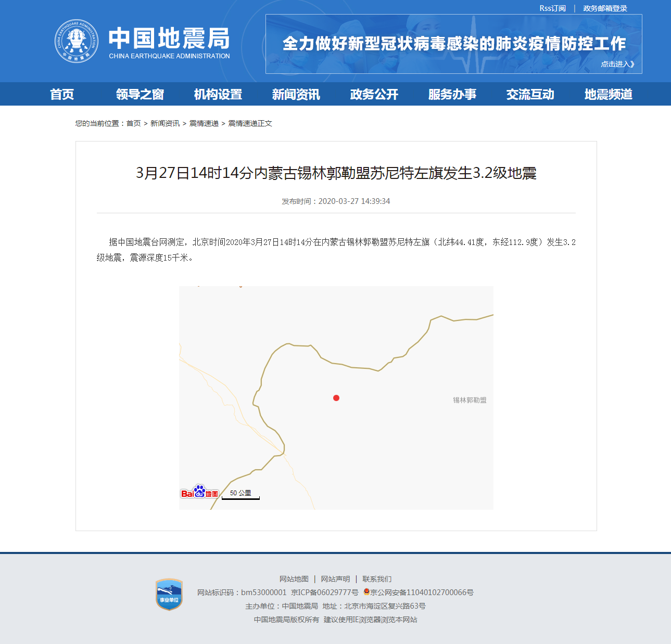Open 网站声明 footer link
Screen dimensions: 671x644
point(335,579)
